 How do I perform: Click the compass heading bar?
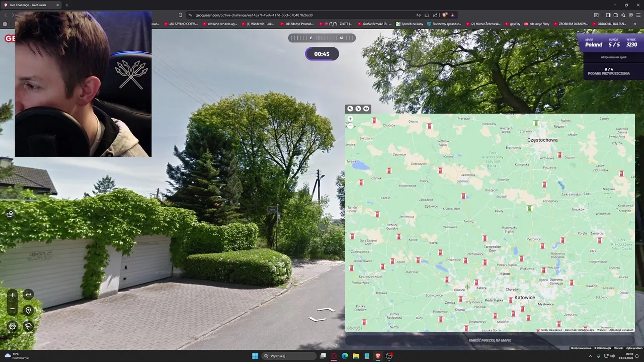coord(322,38)
